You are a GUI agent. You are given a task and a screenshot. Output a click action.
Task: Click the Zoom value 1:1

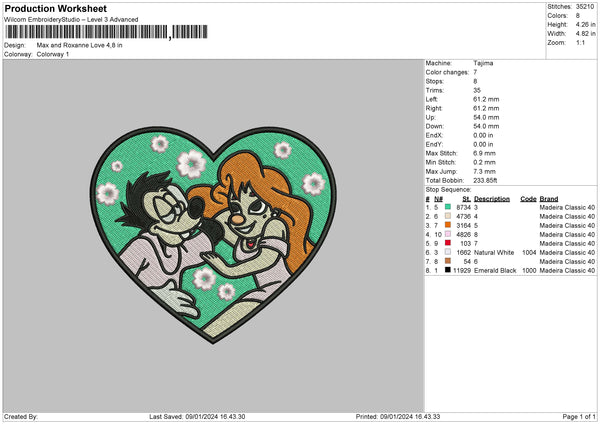[x=580, y=42]
